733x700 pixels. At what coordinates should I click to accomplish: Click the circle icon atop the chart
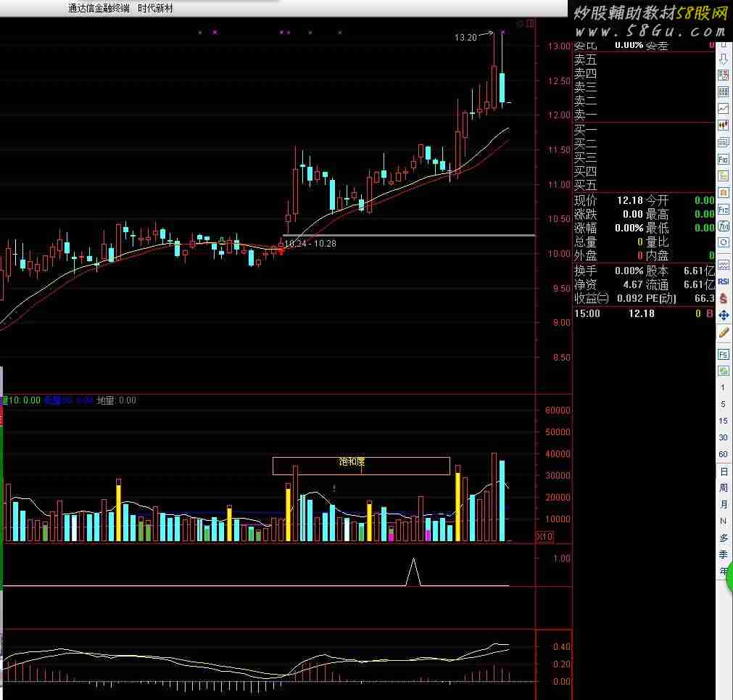(x=521, y=23)
